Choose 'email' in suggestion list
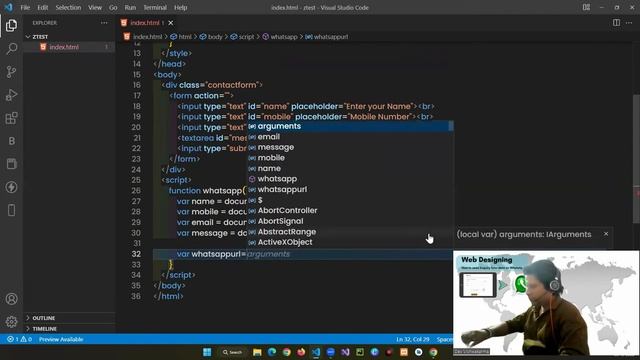This screenshot has height=360, width=640. coord(349,137)
